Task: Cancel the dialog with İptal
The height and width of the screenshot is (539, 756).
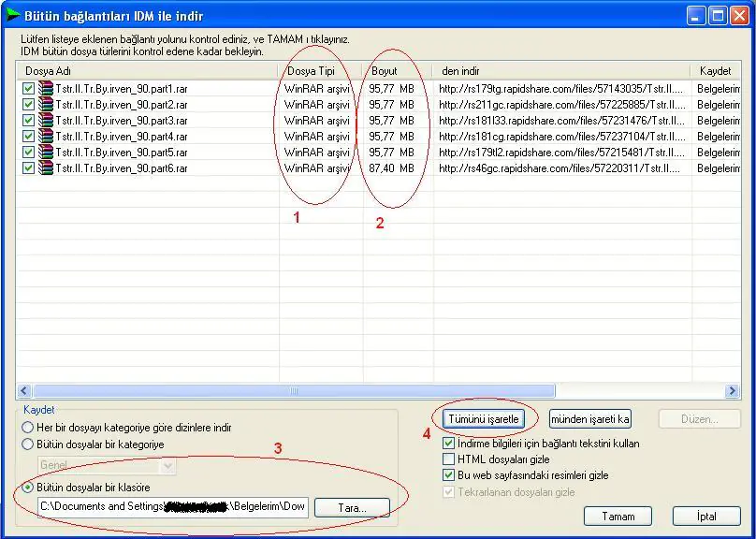Action: click(x=706, y=516)
